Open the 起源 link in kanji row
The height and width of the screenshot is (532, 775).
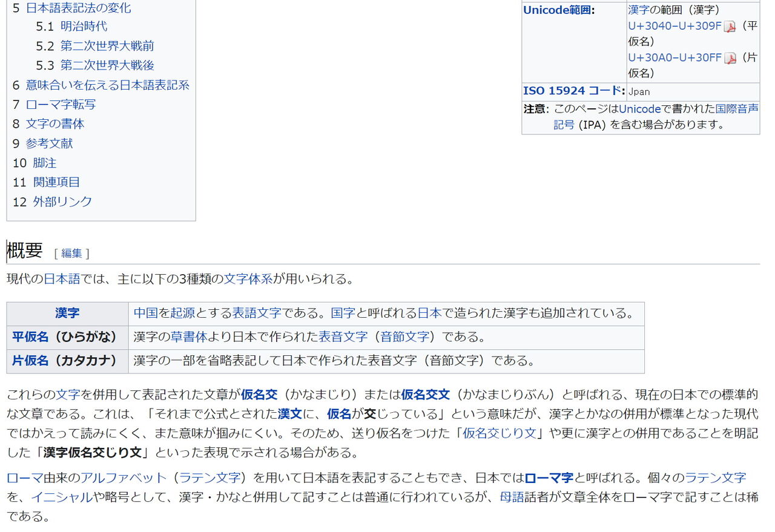pyautogui.click(x=183, y=314)
